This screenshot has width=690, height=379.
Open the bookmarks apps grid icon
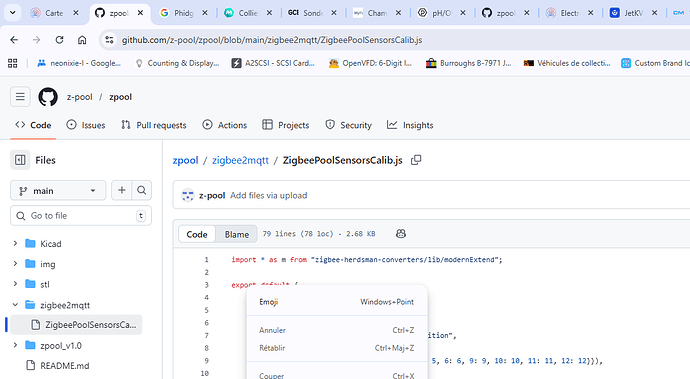pyautogui.click(x=13, y=63)
